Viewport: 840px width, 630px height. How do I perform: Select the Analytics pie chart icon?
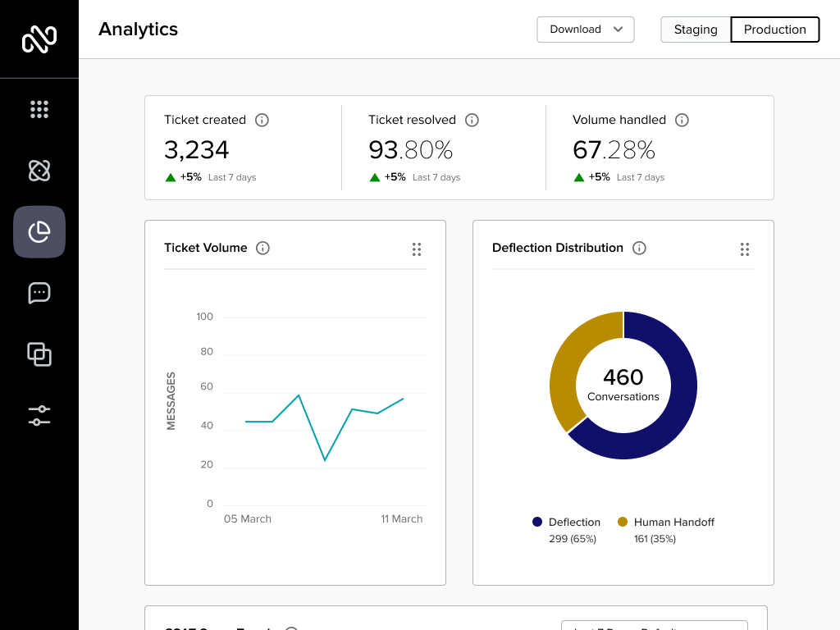tap(39, 232)
